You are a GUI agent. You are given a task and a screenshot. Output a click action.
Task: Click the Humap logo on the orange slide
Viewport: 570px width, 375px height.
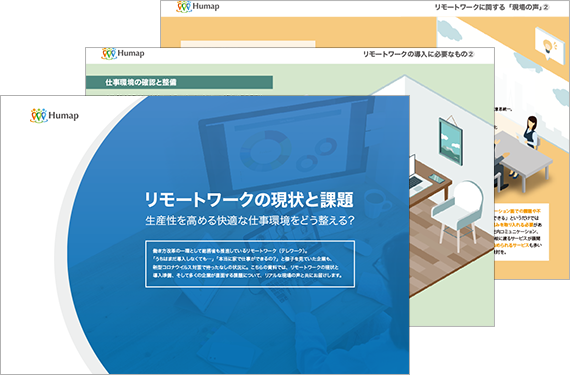tap(198, 7)
